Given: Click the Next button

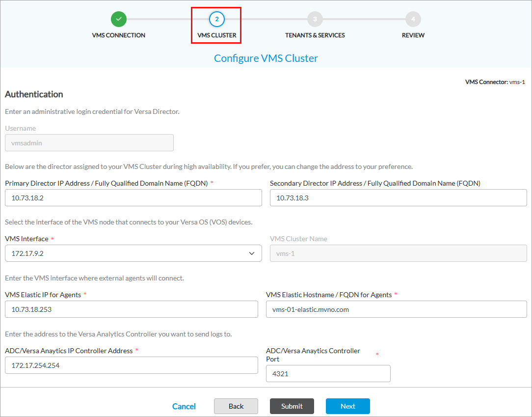Looking at the screenshot, I should click(347, 406).
